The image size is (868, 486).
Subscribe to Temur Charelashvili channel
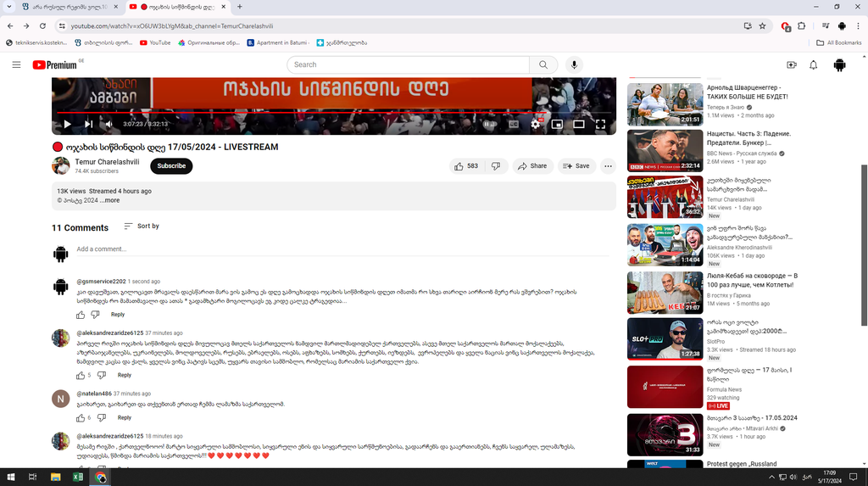tap(171, 165)
